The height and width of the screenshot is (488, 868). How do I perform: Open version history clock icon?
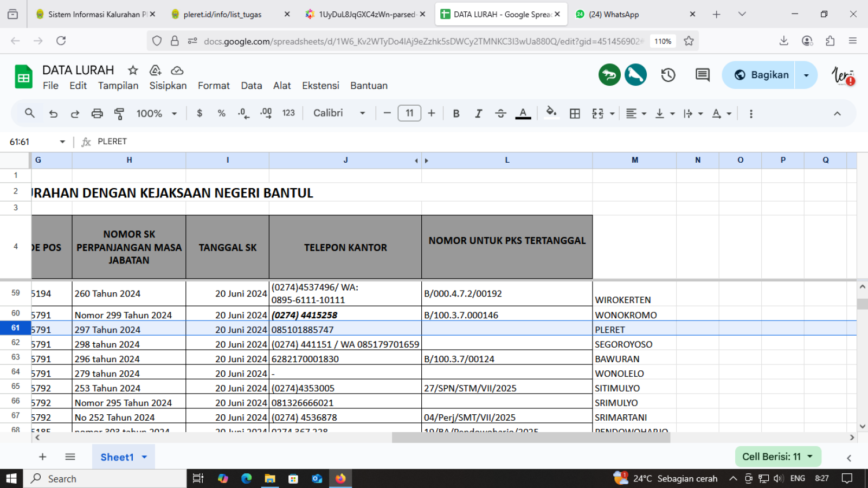(668, 75)
